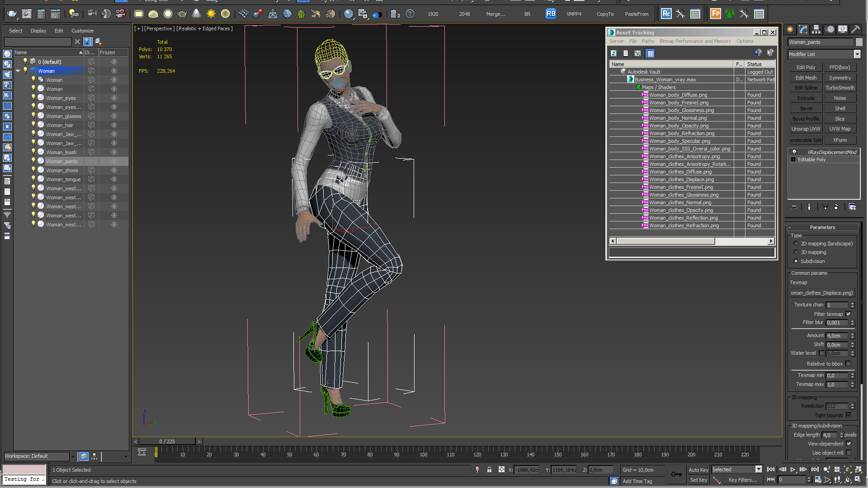The image size is (868, 488).
Task: Click Maximize Viewport Toggle icon
Action: pos(858,480)
